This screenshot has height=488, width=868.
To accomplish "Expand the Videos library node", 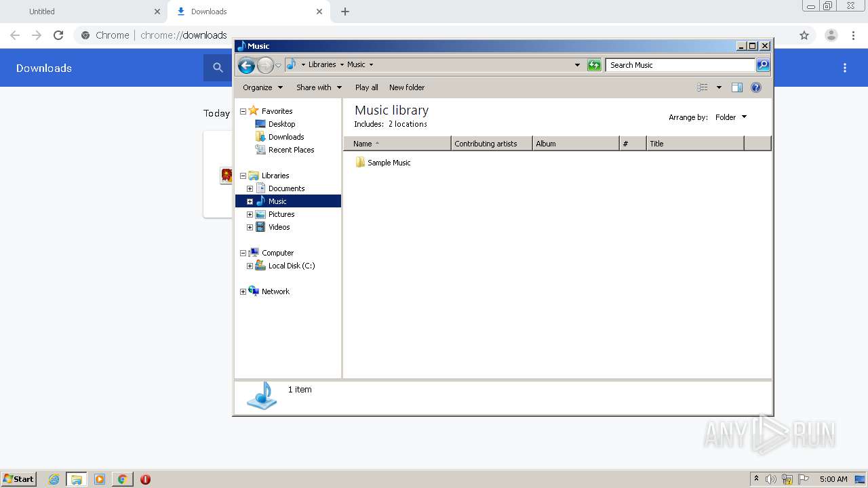I will pyautogui.click(x=250, y=227).
